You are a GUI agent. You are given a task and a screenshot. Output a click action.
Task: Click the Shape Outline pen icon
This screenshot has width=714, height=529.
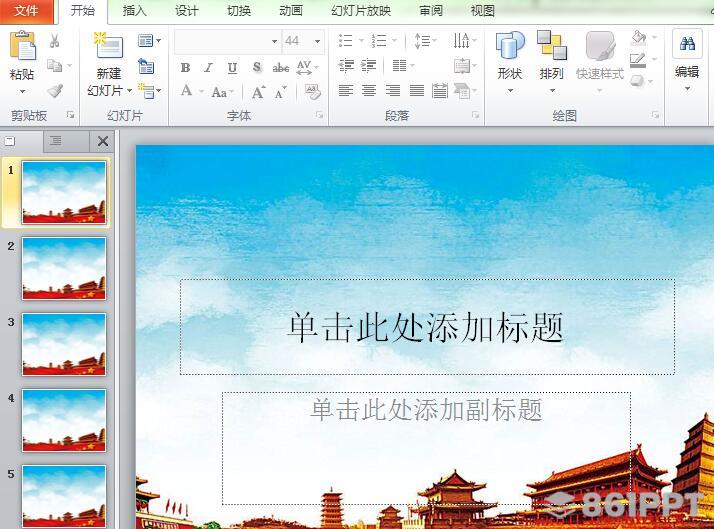click(x=638, y=61)
